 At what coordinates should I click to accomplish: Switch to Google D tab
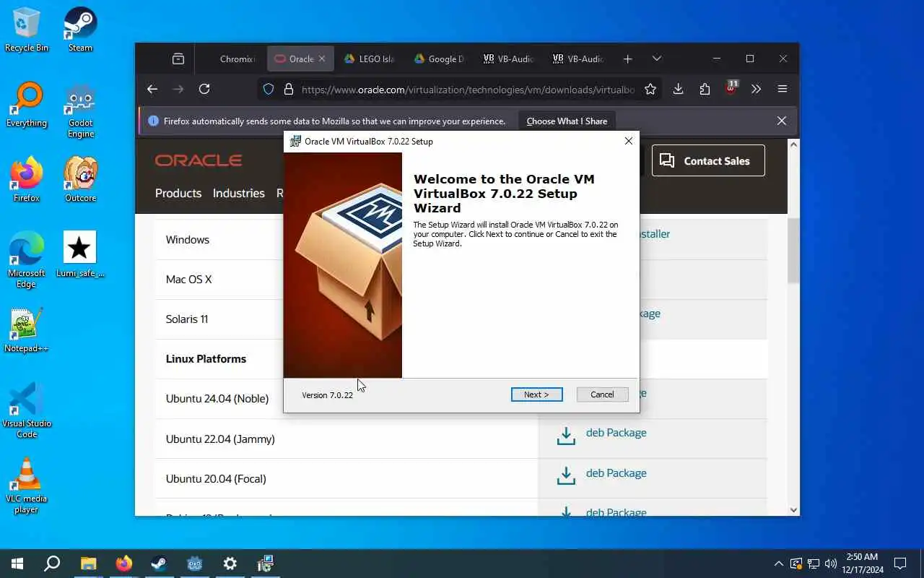(x=439, y=59)
